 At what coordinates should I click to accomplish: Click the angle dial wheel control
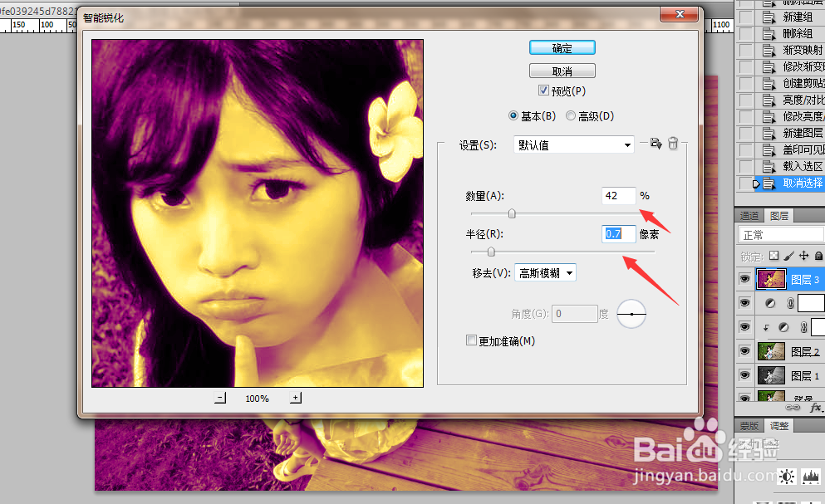point(631,314)
